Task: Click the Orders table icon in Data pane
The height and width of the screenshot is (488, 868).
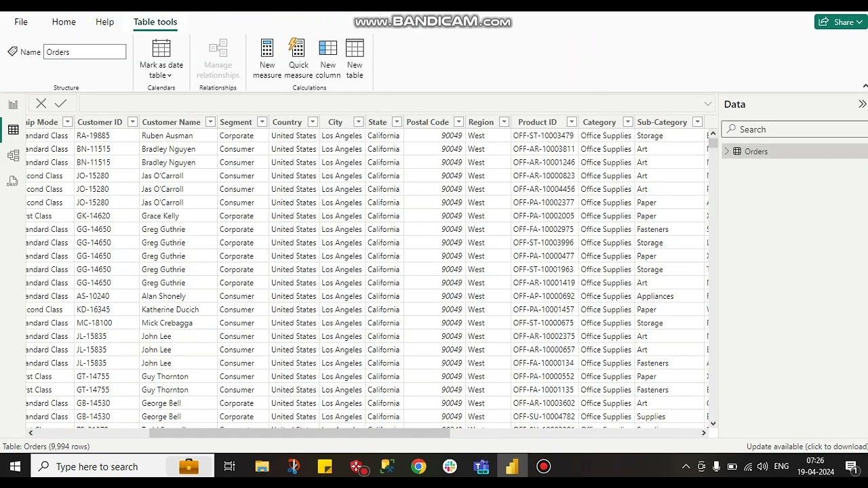Action: coord(737,151)
